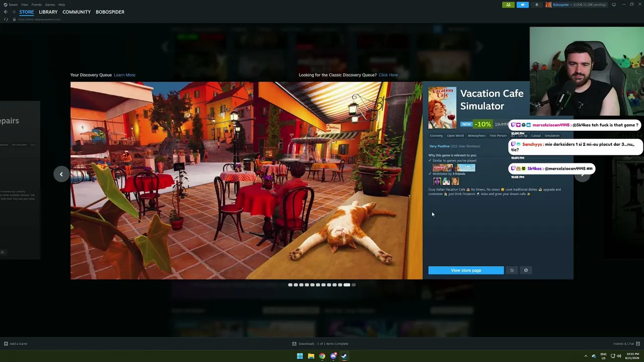Open the Windows Start menu

pos(300,356)
